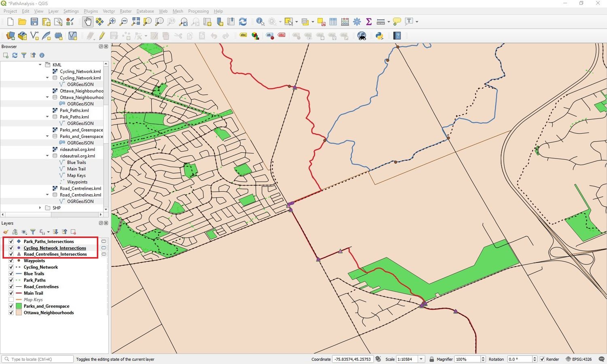Enable the Map Keys layer
The height and width of the screenshot is (364, 607).
pyautogui.click(x=11, y=299)
